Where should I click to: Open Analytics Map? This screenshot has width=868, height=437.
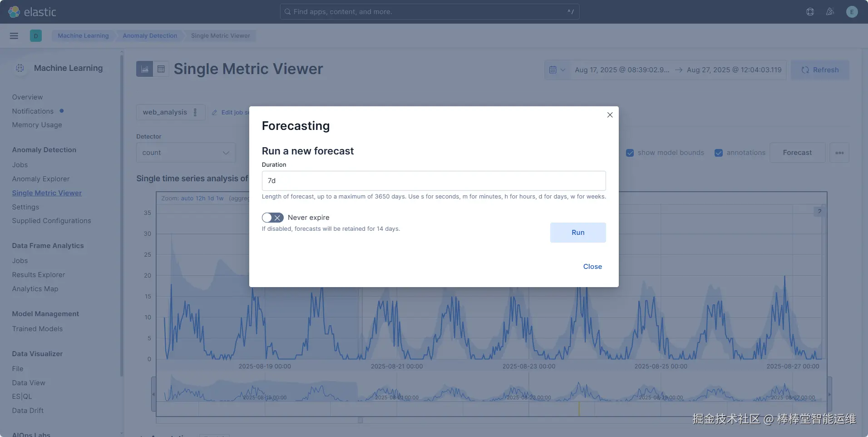click(35, 289)
